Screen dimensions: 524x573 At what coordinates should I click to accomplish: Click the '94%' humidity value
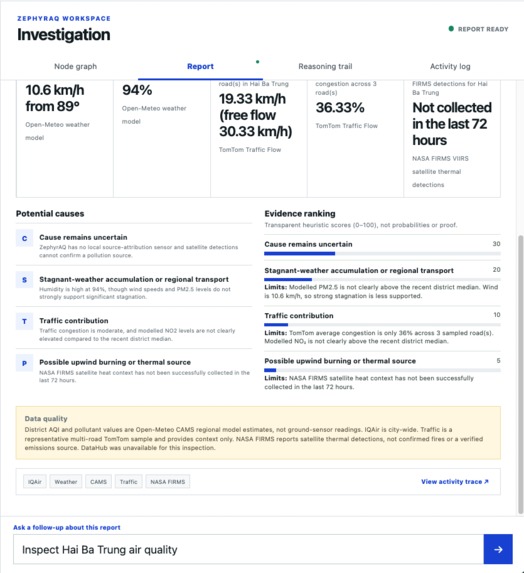point(137,90)
